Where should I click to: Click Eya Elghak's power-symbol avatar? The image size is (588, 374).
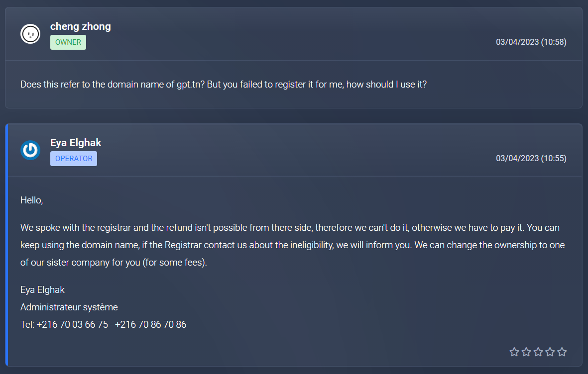(30, 150)
